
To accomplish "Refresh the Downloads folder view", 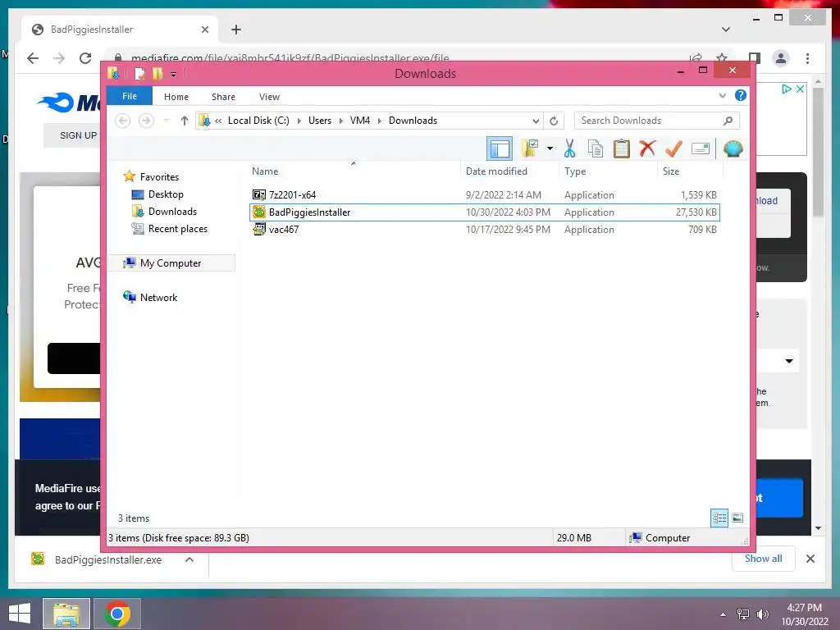I will [x=554, y=121].
